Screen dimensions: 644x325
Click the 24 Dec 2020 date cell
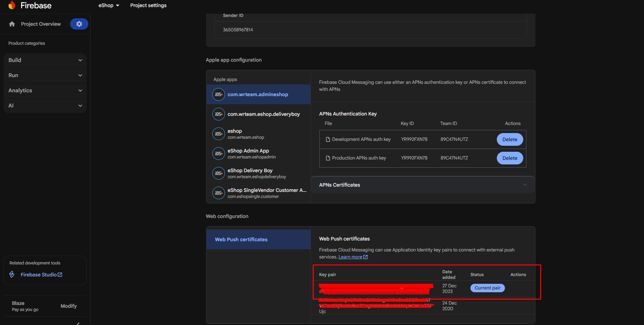click(x=450, y=306)
